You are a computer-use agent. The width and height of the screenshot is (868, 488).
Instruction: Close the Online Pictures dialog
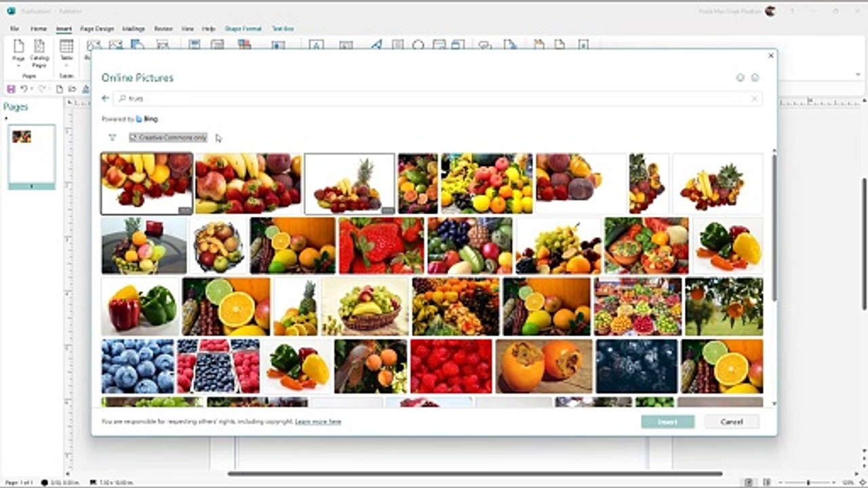coord(770,56)
